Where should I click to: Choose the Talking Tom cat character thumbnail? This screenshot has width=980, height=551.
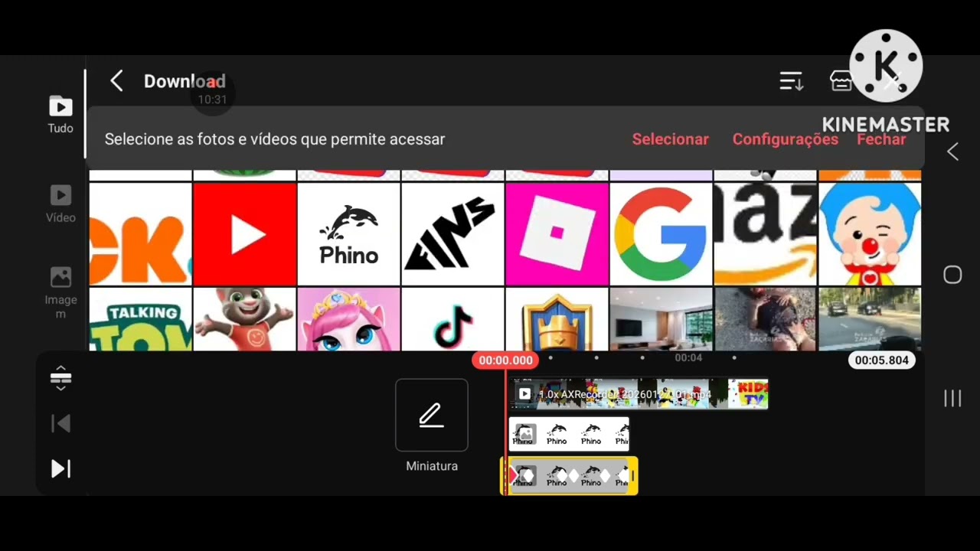244,319
